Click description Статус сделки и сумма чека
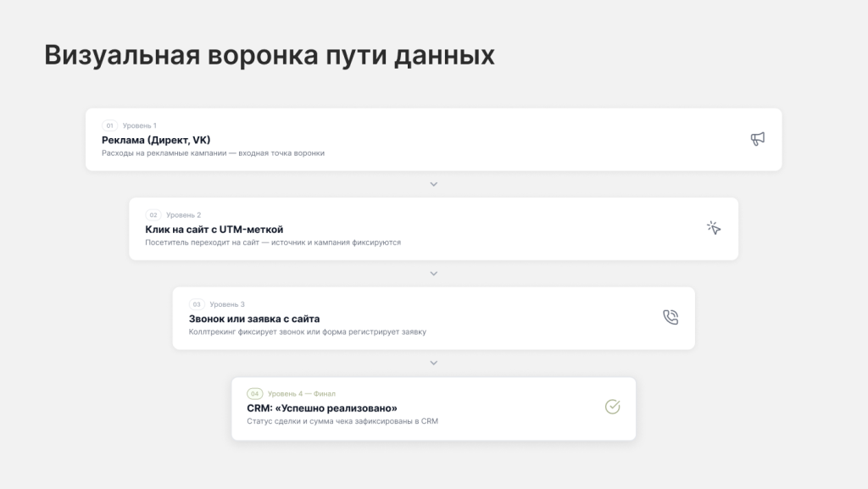Image resolution: width=868 pixels, height=489 pixels. tap(342, 421)
